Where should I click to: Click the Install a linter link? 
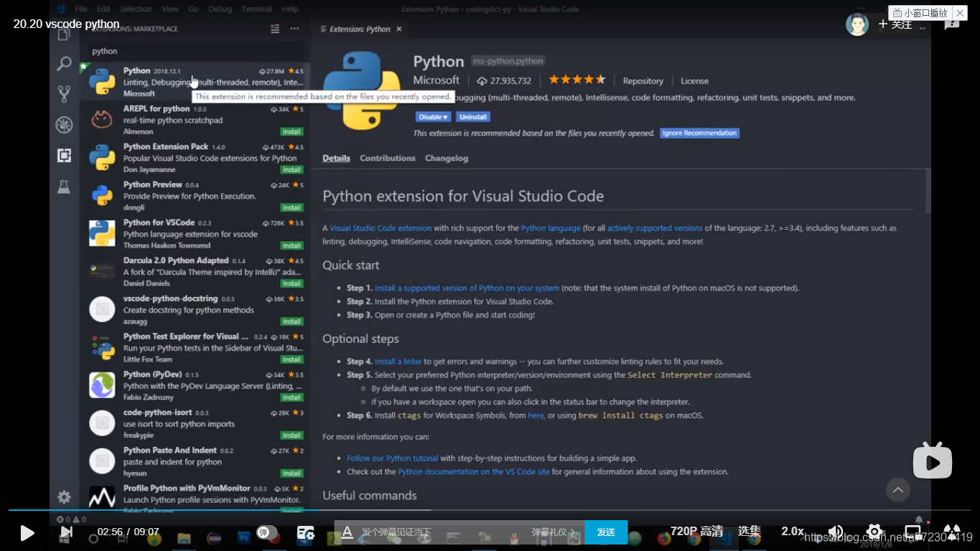(398, 362)
